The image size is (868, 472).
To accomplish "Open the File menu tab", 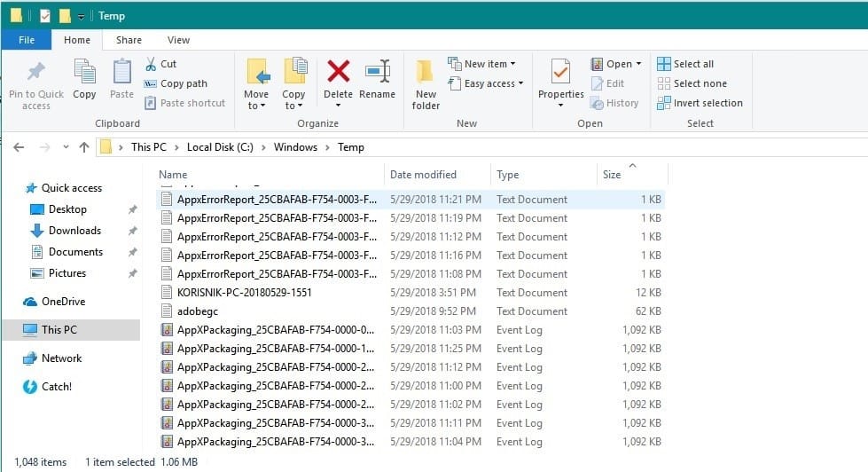I will 27,40.
